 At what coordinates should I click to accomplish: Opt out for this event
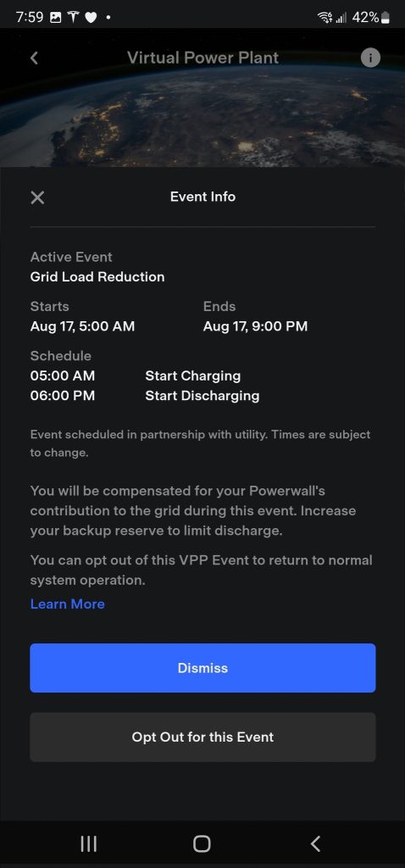202,737
